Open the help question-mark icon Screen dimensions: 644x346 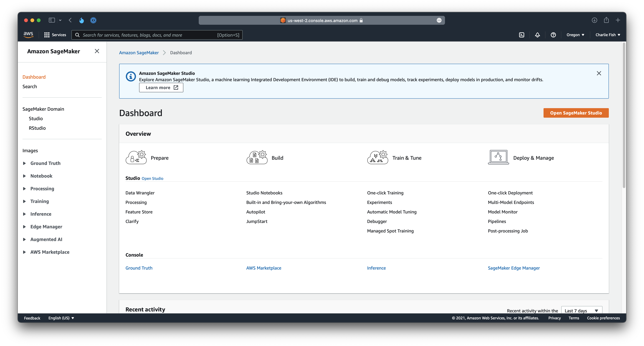coord(553,35)
